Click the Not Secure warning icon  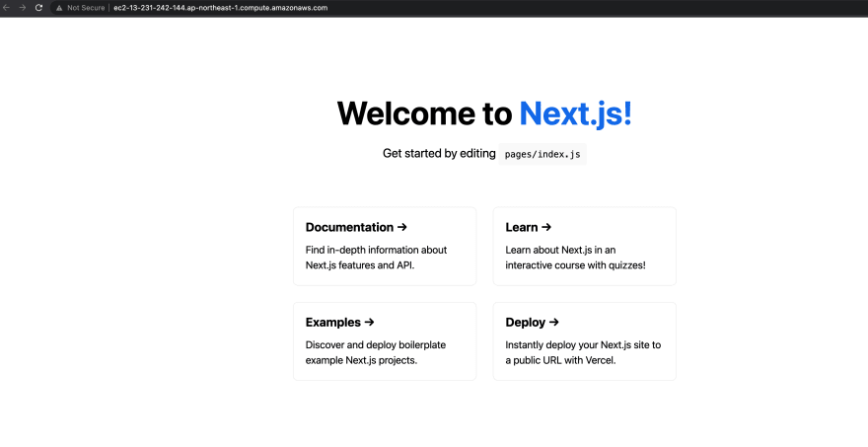coord(59,8)
